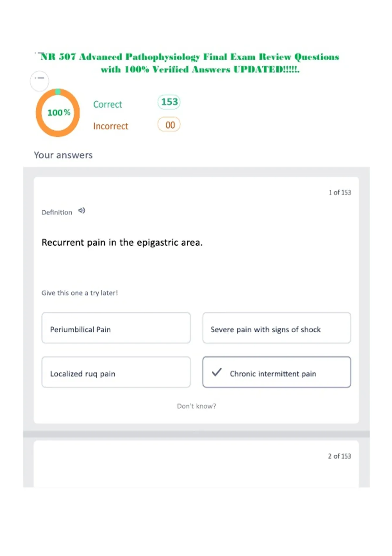Click the Your answers heading
The image size is (392, 556).
63,155
